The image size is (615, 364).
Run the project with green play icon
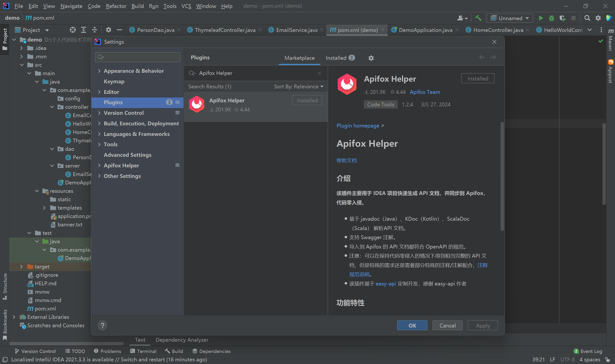(541, 18)
